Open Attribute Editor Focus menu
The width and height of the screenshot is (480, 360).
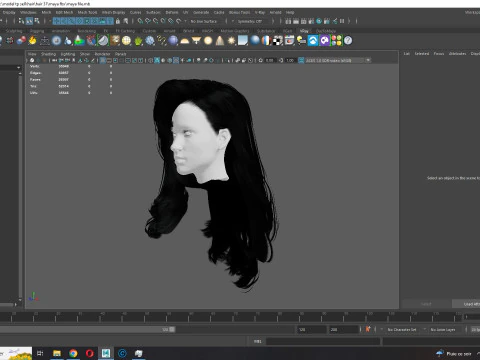[439, 54]
